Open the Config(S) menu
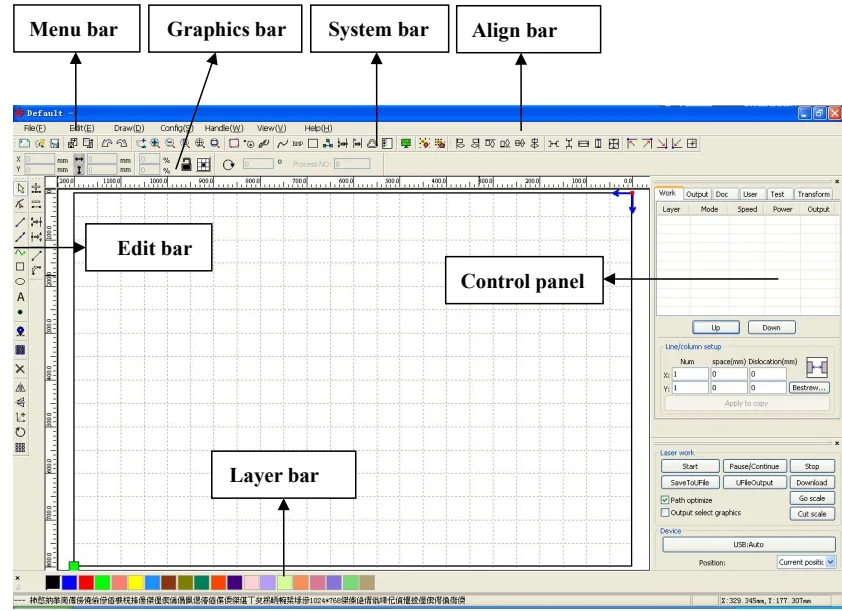 click(x=176, y=128)
